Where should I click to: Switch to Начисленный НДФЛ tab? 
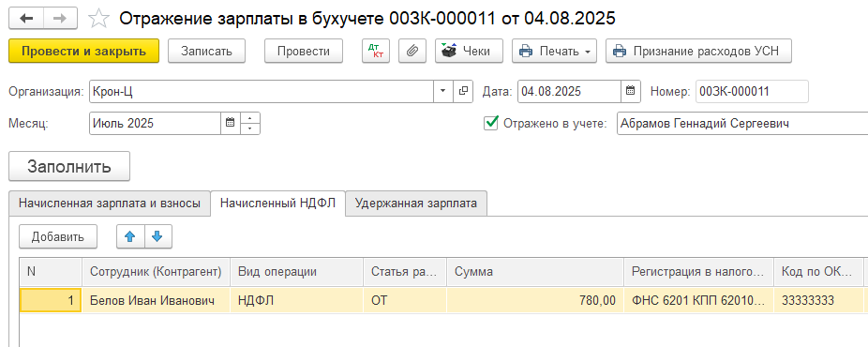(277, 204)
